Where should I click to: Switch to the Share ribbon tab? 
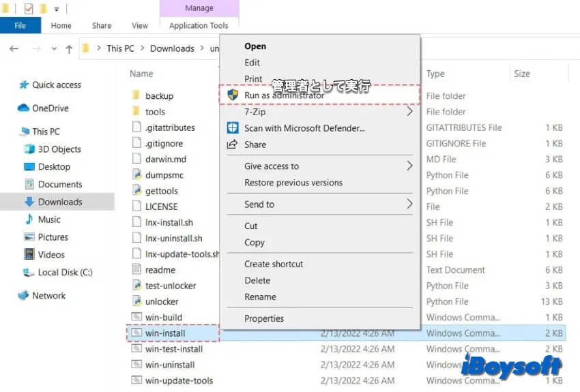[x=102, y=25]
